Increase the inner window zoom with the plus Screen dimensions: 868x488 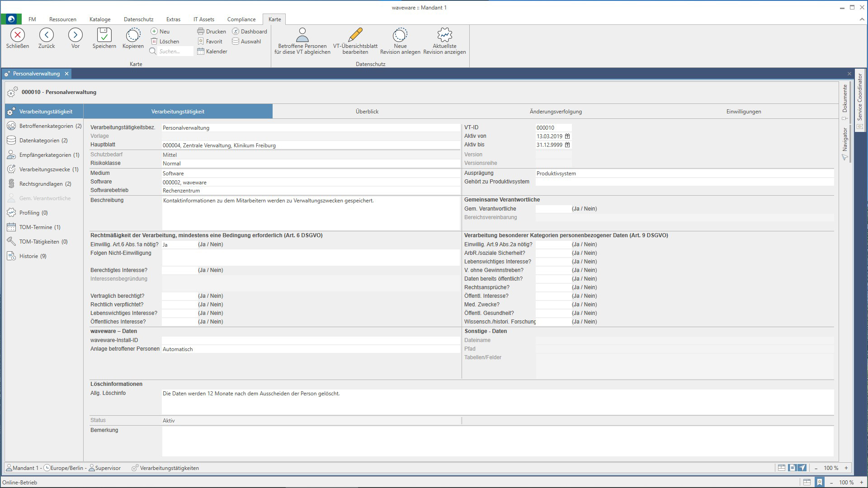click(x=846, y=468)
